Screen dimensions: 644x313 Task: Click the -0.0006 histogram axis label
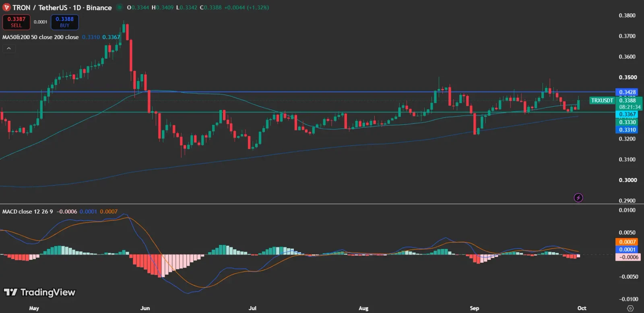click(628, 257)
